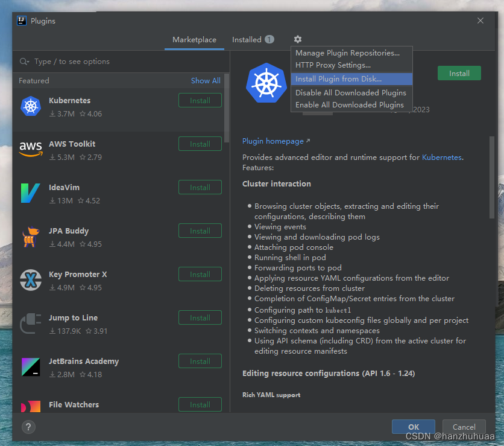Install the IdeaVim plugin

200,187
